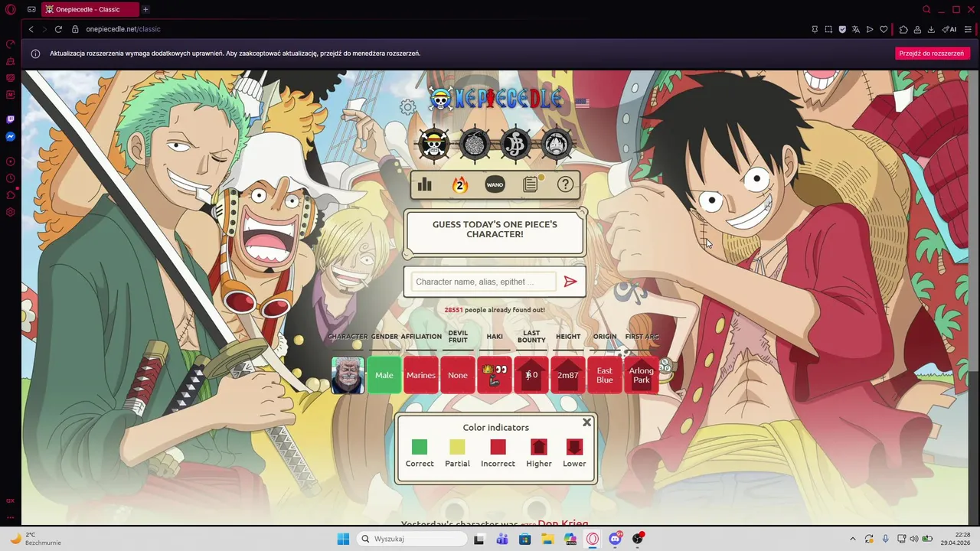Click the green Correct color swatch
980x551 pixels.
click(420, 447)
